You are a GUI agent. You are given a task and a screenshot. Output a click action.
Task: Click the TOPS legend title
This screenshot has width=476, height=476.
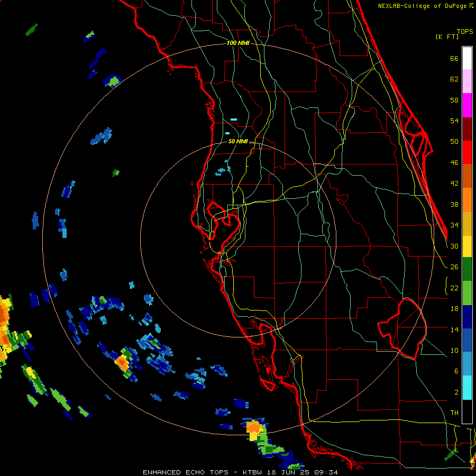click(x=465, y=31)
